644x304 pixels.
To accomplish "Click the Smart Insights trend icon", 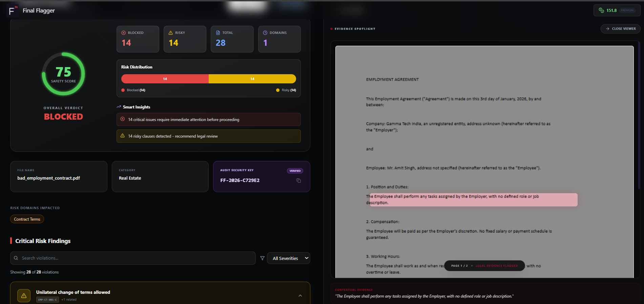I will [x=119, y=107].
